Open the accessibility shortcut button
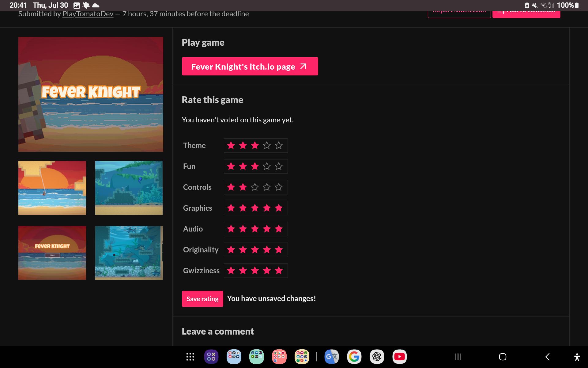This screenshot has height=368, width=588. [x=577, y=357]
